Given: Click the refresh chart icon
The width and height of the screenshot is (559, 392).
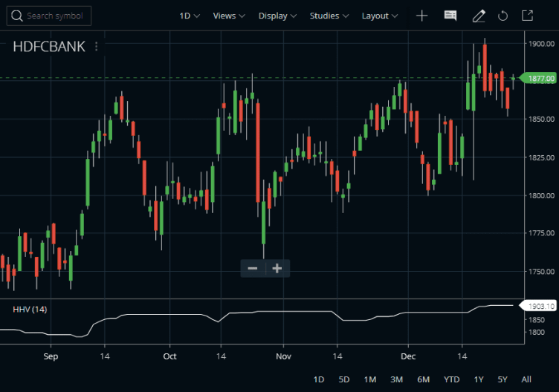Looking at the screenshot, I should pyautogui.click(x=503, y=16).
